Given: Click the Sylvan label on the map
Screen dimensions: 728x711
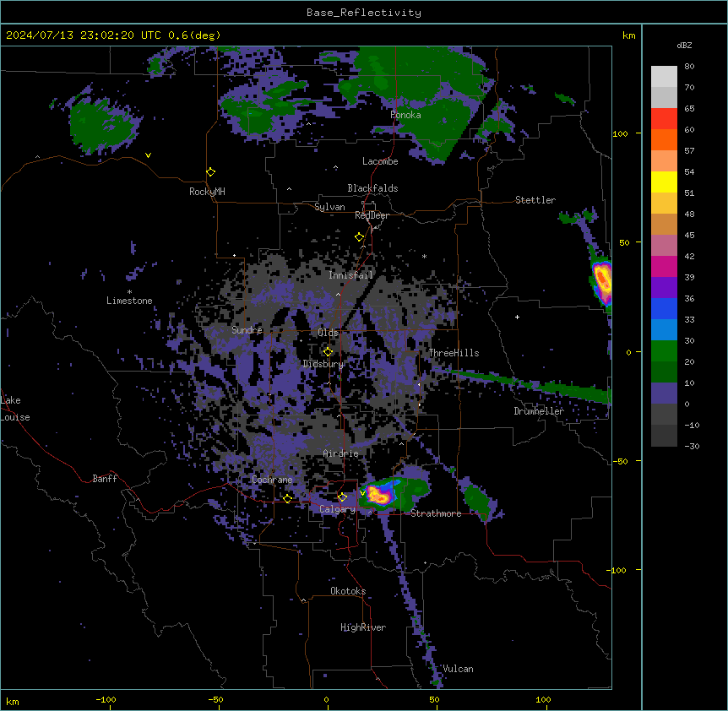Looking at the screenshot, I should 329,207.
